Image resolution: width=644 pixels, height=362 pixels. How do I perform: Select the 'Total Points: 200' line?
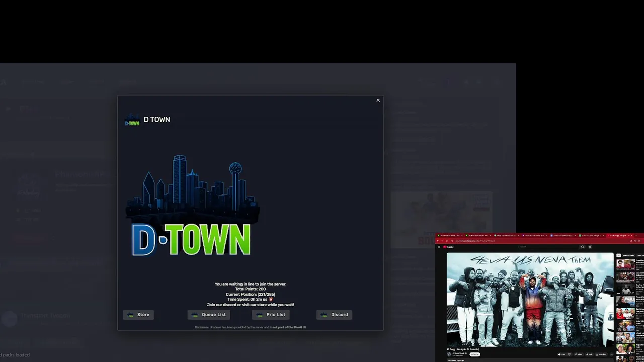coord(251,289)
